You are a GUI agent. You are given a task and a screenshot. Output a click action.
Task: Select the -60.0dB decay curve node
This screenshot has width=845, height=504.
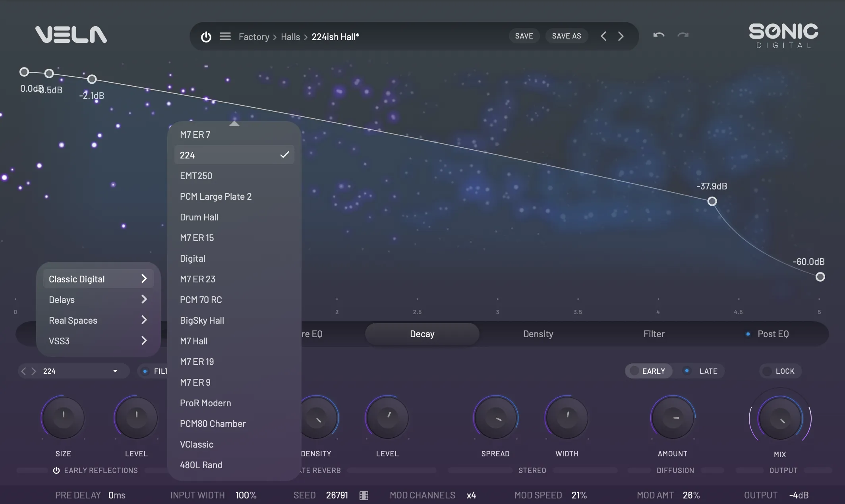pyautogui.click(x=820, y=277)
